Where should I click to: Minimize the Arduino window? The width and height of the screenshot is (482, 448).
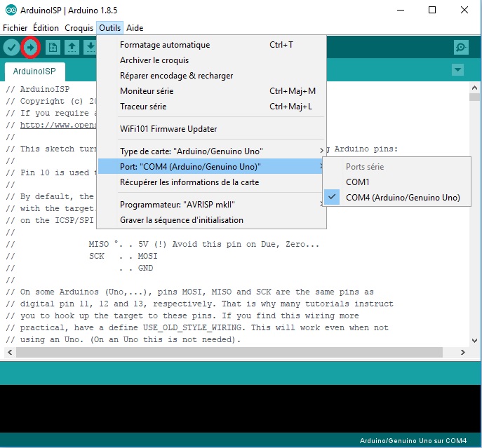(x=401, y=10)
